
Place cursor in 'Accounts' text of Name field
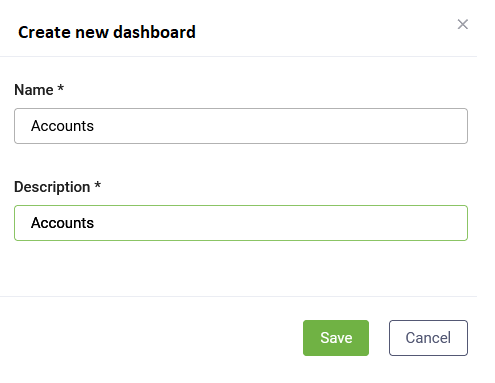pos(62,126)
